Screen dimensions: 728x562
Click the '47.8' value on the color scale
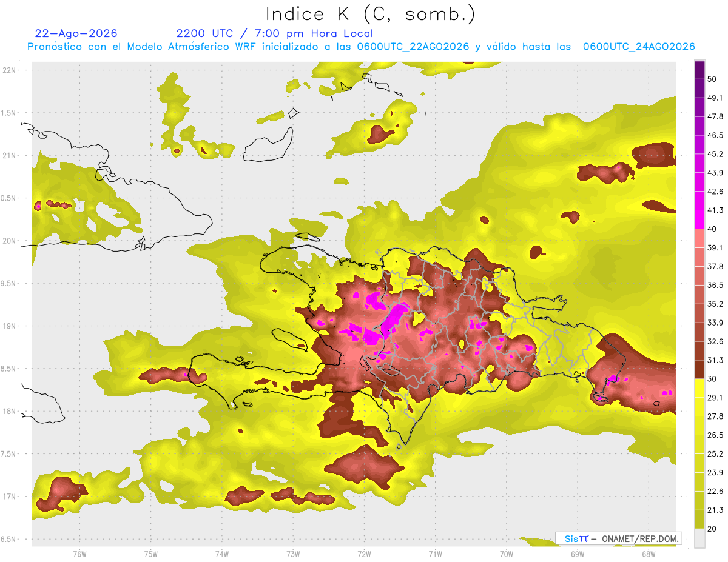[715, 116]
